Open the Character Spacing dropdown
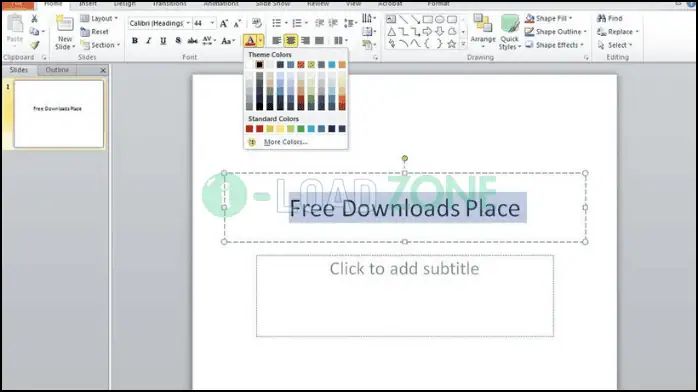Image resolution: width=698 pixels, height=392 pixels. [x=209, y=40]
